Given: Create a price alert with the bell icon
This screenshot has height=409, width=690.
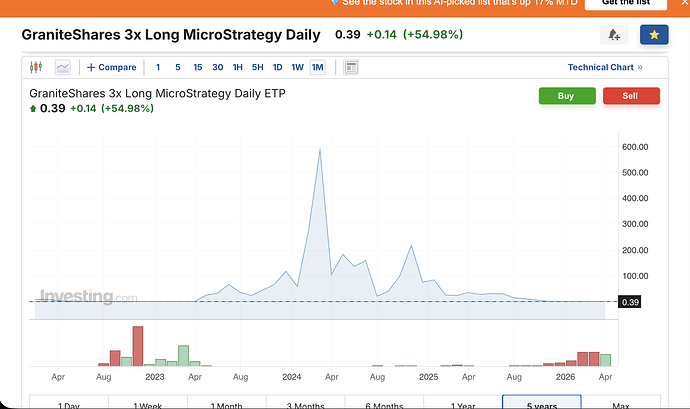Looking at the screenshot, I should (x=614, y=35).
